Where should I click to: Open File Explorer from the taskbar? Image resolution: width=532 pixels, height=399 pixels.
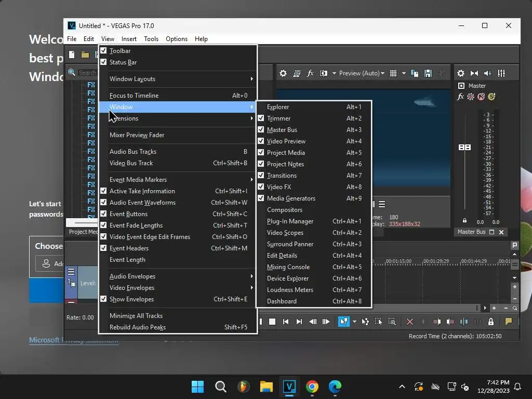point(267,387)
